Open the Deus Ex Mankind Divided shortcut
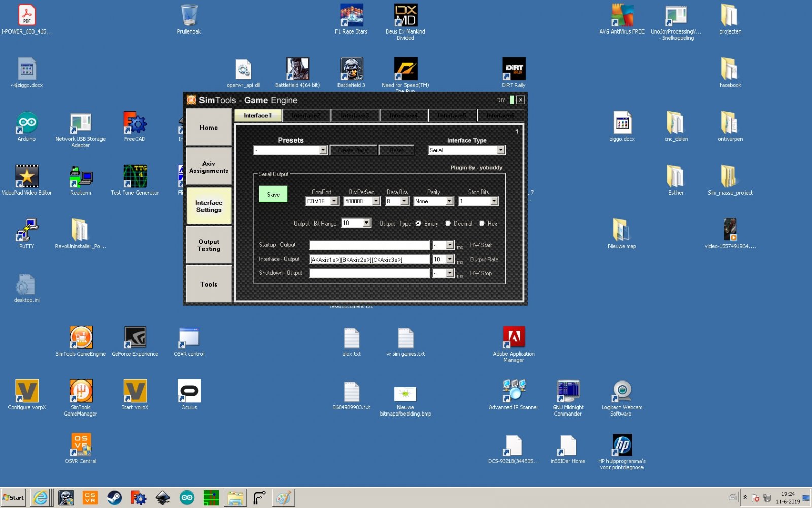 pos(405,22)
